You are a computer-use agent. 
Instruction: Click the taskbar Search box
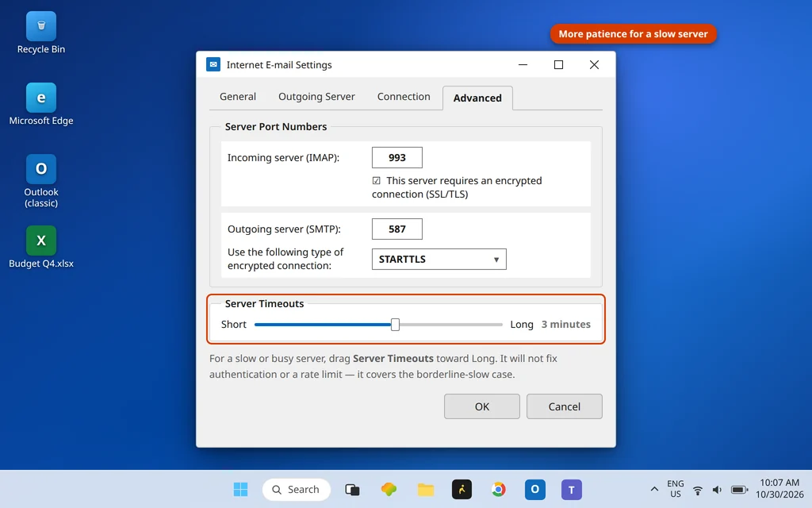(x=297, y=489)
